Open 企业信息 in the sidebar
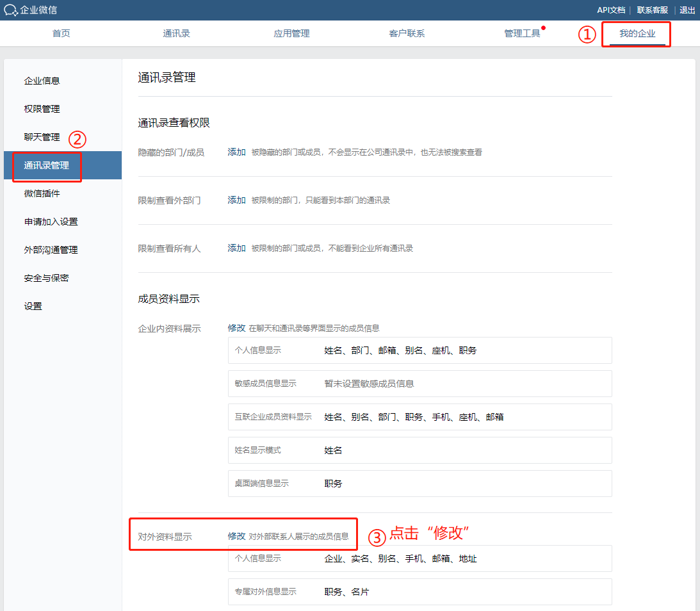Image resolution: width=700 pixels, height=611 pixels. pyautogui.click(x=42, y=81)
